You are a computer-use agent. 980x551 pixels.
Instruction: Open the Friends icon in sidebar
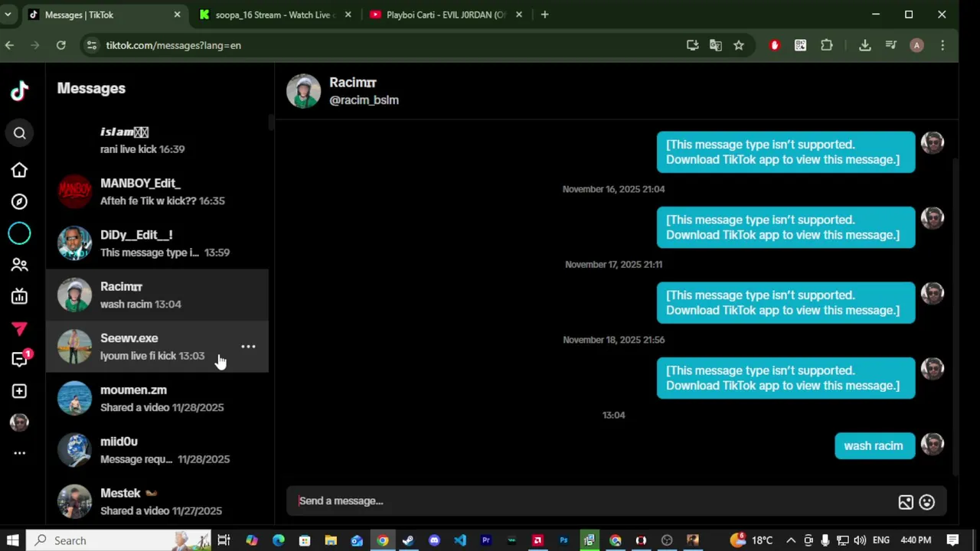point(19,265)
